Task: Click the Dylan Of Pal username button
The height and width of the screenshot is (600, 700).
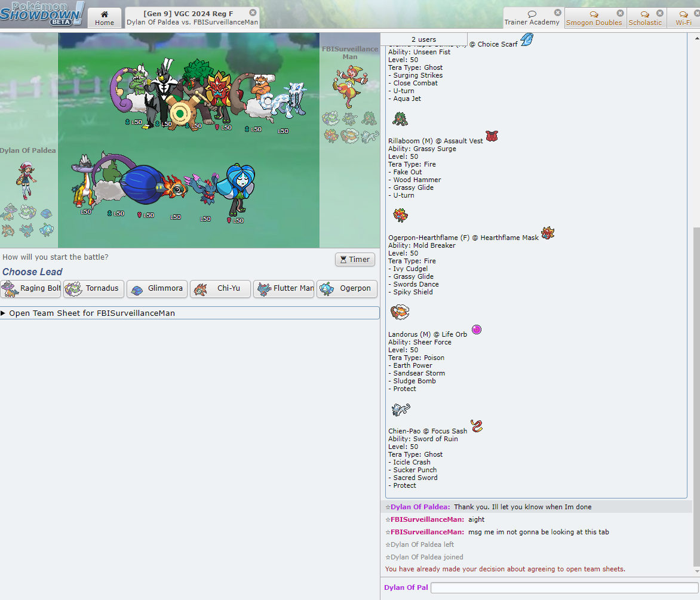Action: (406, 587)
